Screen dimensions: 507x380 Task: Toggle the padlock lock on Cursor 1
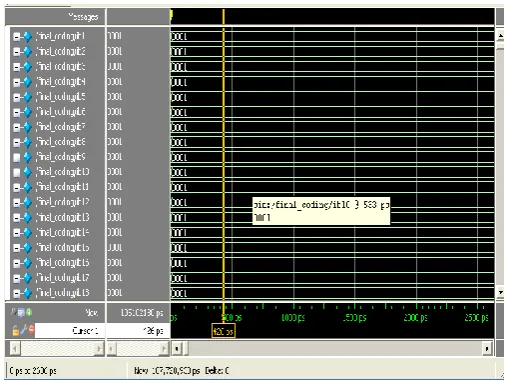coord(15,330)
